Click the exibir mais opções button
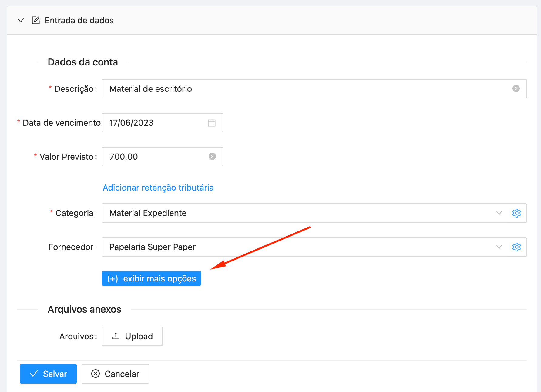The image size is (541, 392). coord(151,278)
